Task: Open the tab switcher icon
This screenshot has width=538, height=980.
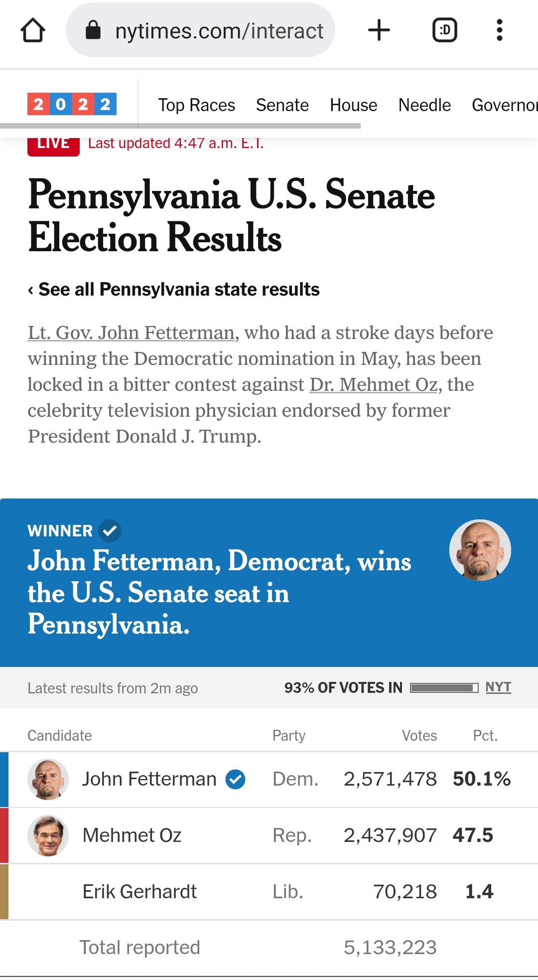Action: (444, 30)
